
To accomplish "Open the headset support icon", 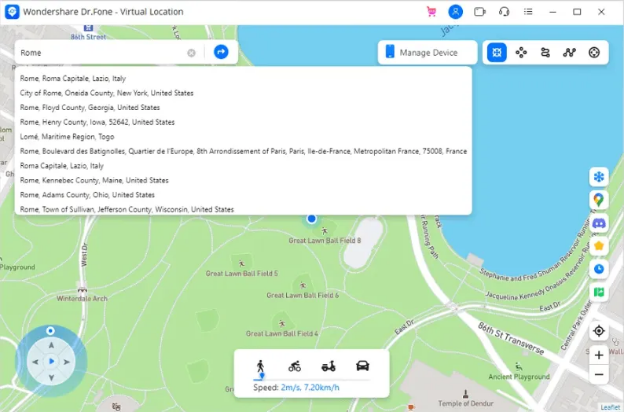I will [x=504, y=12].
